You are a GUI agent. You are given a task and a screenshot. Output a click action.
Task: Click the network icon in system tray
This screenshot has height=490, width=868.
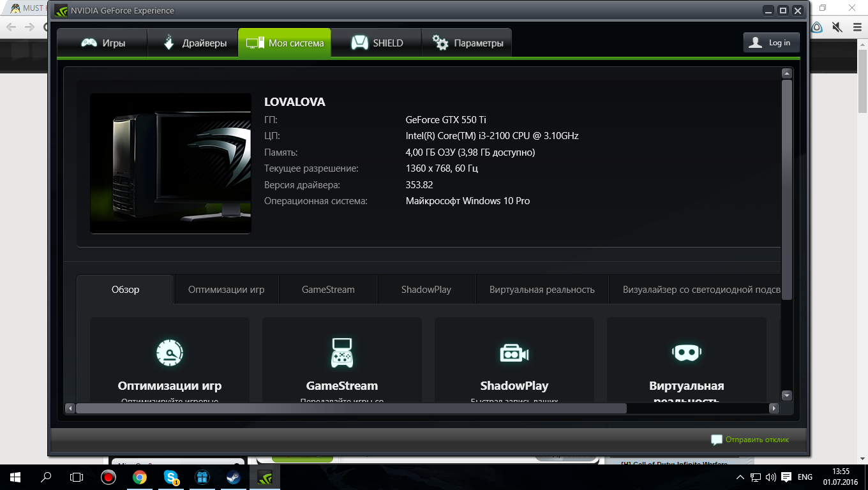pos(756,477)
